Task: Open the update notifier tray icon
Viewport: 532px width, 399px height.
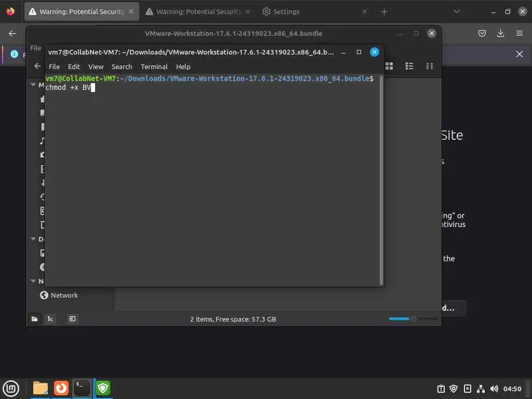Action: [x=441, y=389]
